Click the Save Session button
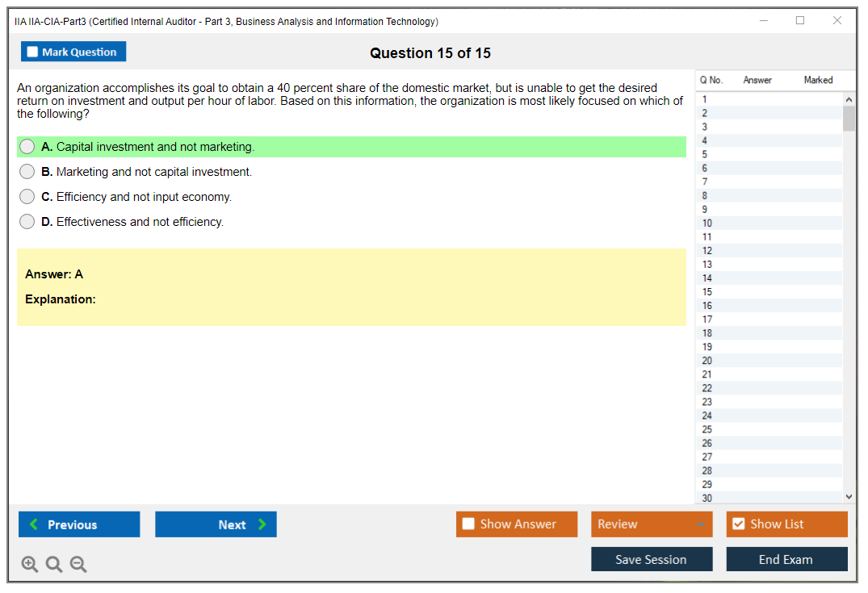868x593 pixels. 652,559
